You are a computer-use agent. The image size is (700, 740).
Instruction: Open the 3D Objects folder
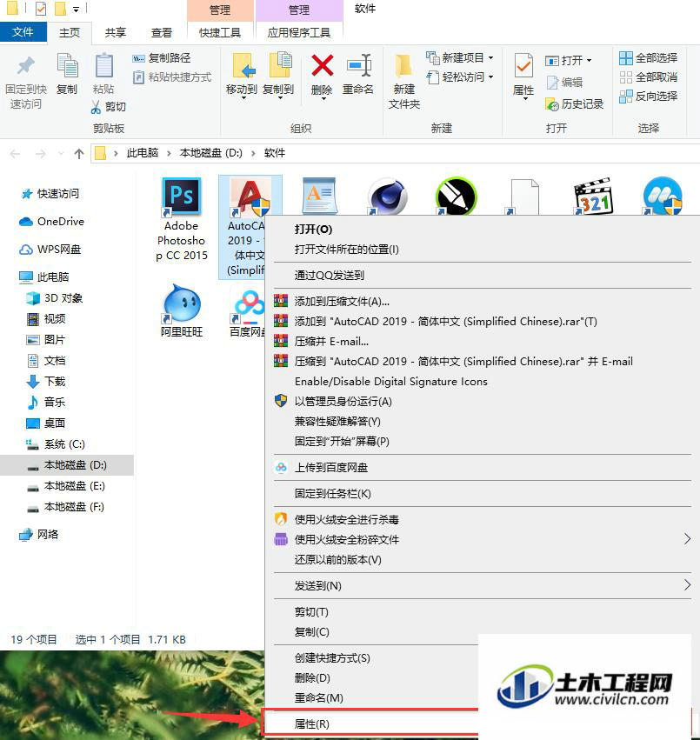point(54,298)
